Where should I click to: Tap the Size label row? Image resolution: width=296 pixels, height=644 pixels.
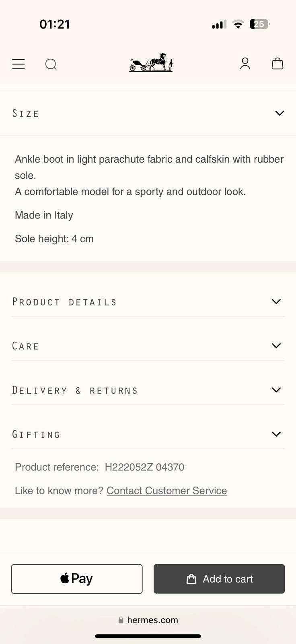point(148,113)
